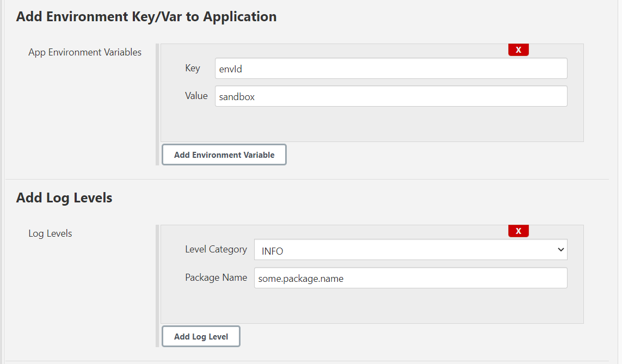Click the "Value" field label

[x=196, y=96]
